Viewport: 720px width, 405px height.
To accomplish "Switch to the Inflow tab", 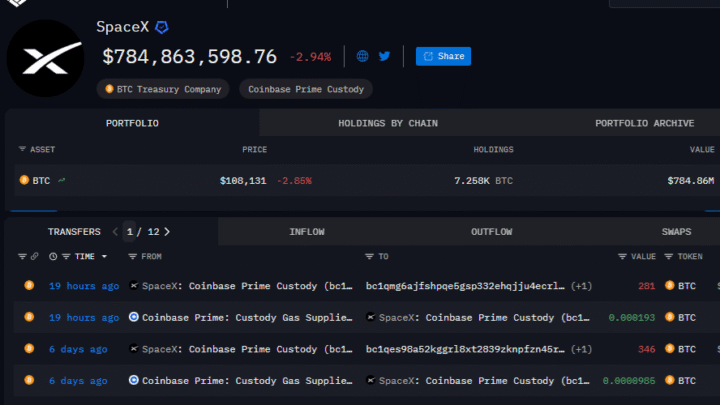I will coord(307,232).
